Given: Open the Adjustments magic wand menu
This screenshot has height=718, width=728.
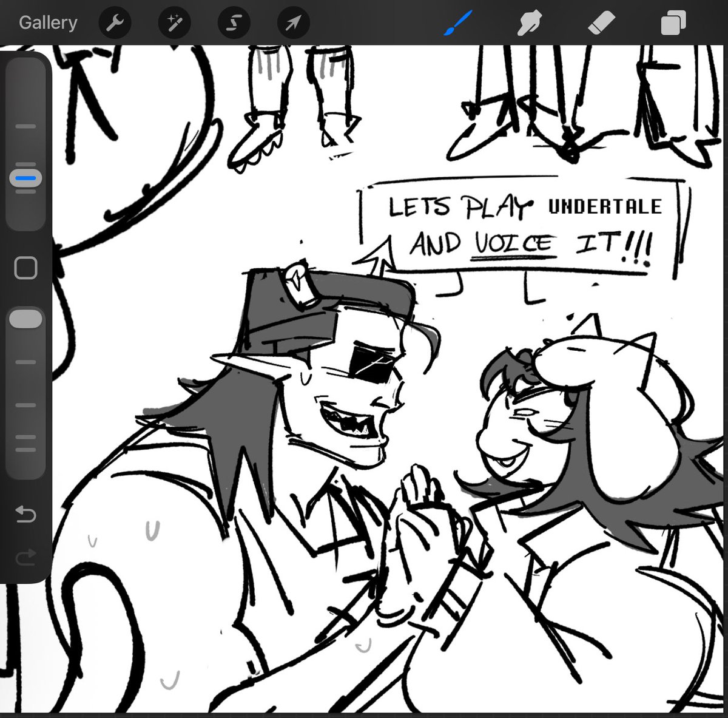Looking at the screenshot, I should [x=175, y=24].
